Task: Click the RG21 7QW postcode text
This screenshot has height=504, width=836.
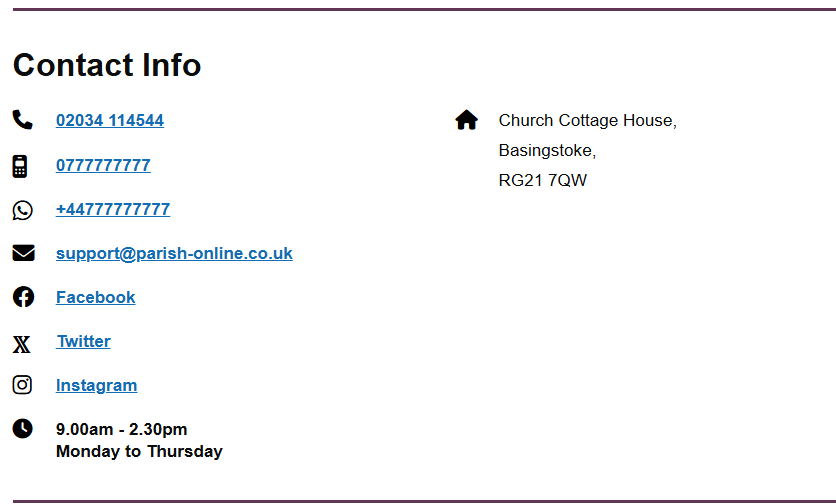Action: (x=543, y=180)
